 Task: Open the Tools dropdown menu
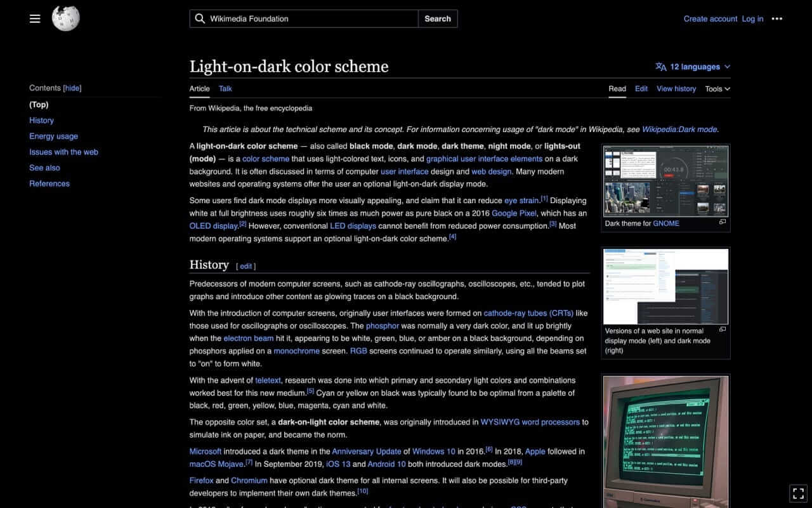[717, 89]
